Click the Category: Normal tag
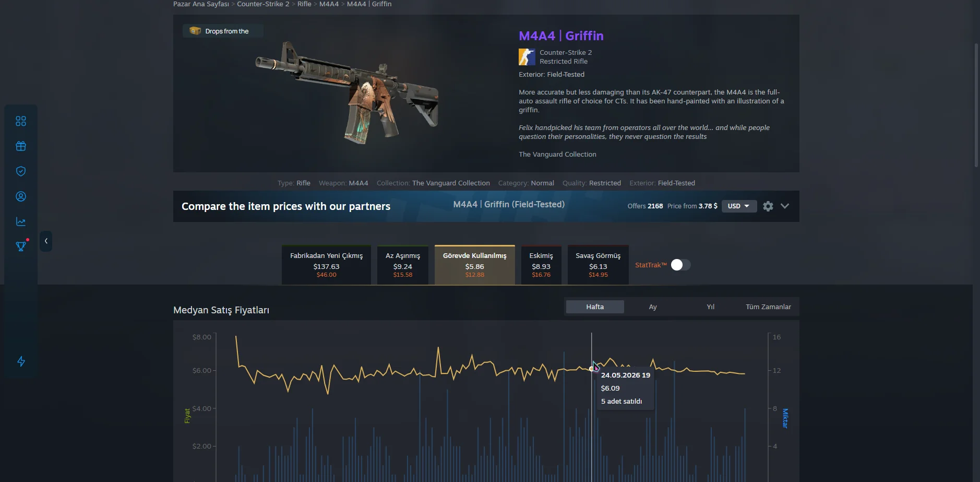The image size is (980, 482). (526, 183)
